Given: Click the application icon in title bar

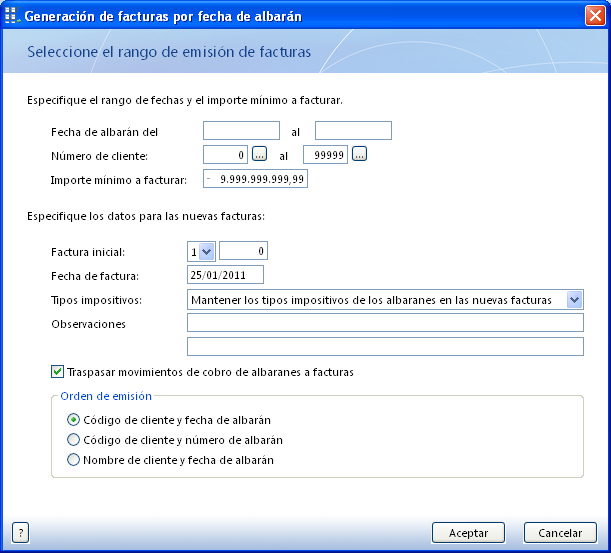Looking at the screenshot, I should (12, 16).
